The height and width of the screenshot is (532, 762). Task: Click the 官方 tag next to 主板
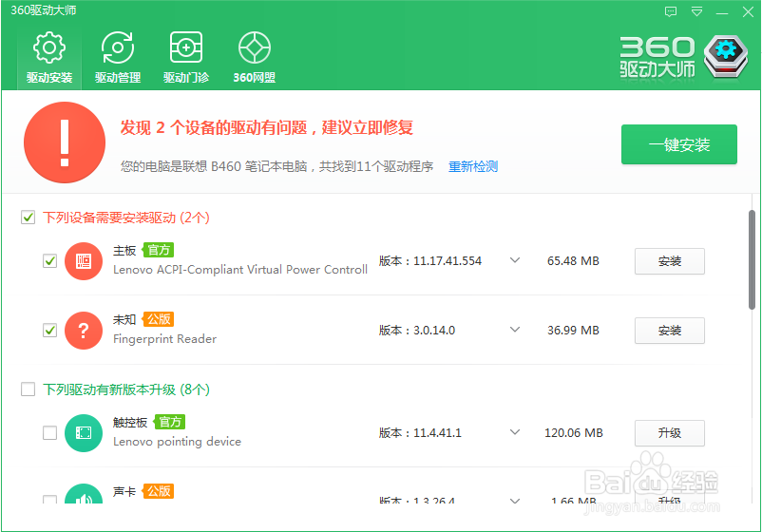pos(159,250)
